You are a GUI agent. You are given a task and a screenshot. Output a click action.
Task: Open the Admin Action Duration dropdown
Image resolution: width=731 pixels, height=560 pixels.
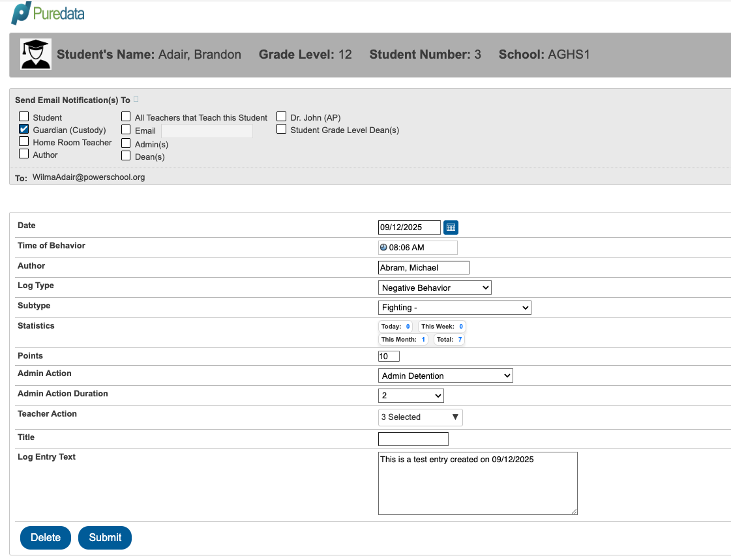click(411, 396)
